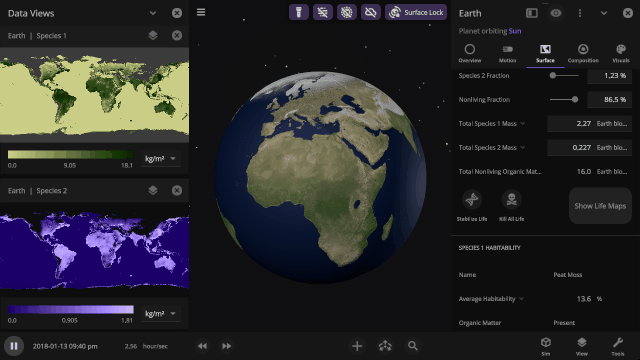Viewport: 640px width, 360px height.
Task: Open the Sim cube icon in the bottom bar
Action: point(546,346)
